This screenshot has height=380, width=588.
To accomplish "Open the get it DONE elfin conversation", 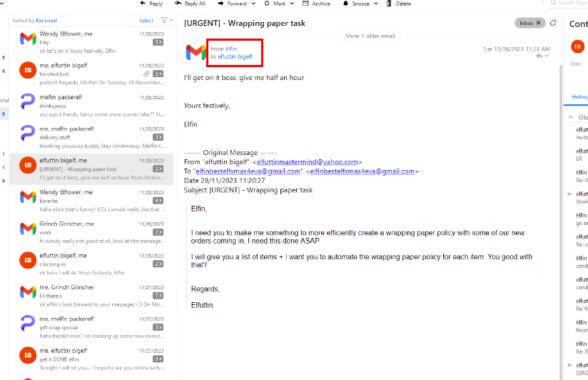I will point(91,359).
